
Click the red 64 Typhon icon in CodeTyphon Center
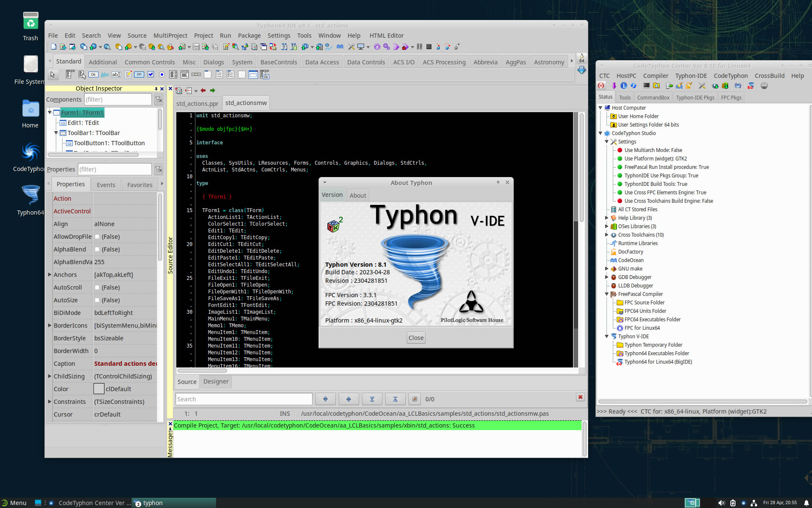751,86
